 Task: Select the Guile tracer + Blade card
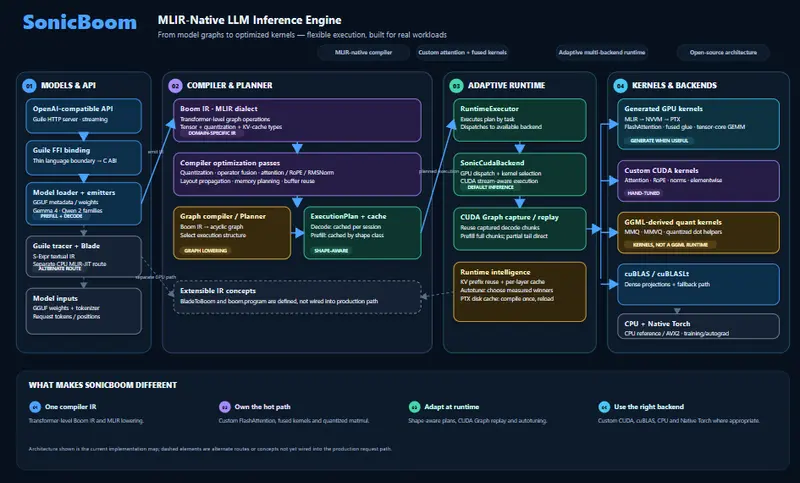coord(84,257)
